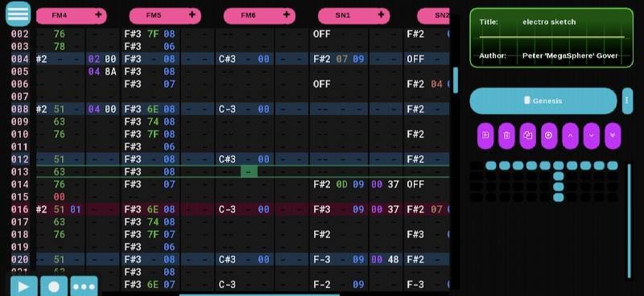Open the three-dots more options in bottom bar
The width and height of the screenshot is (644, 296).
[84, 286]
